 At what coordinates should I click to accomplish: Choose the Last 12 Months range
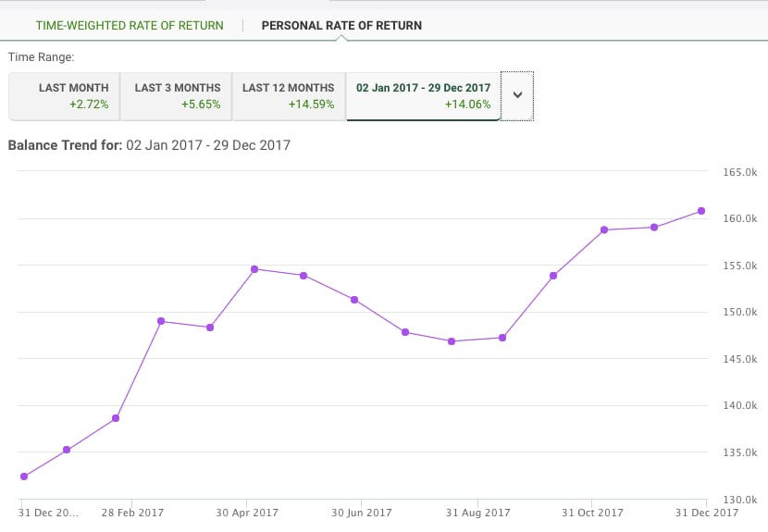click(289, 96)
